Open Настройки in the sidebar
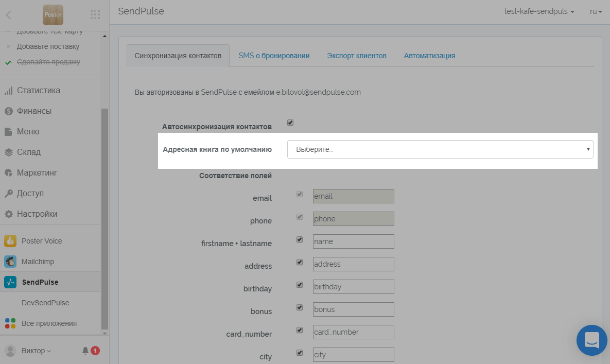Image resolution: width=610 pixels, height=364 pixels. (x=37, y=214)
